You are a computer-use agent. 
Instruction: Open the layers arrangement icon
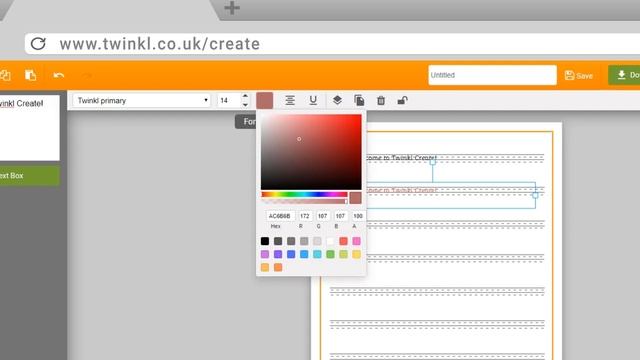[337, 100]
